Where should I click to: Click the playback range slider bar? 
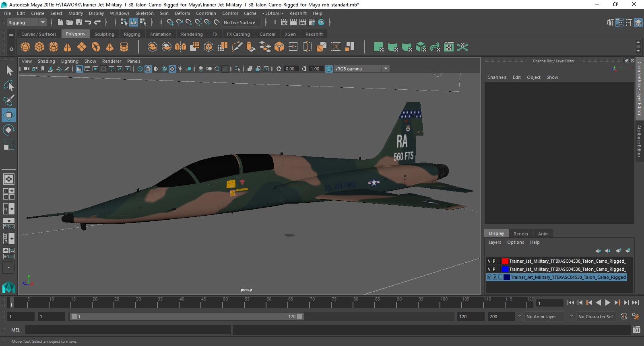(x=187, y=317)
